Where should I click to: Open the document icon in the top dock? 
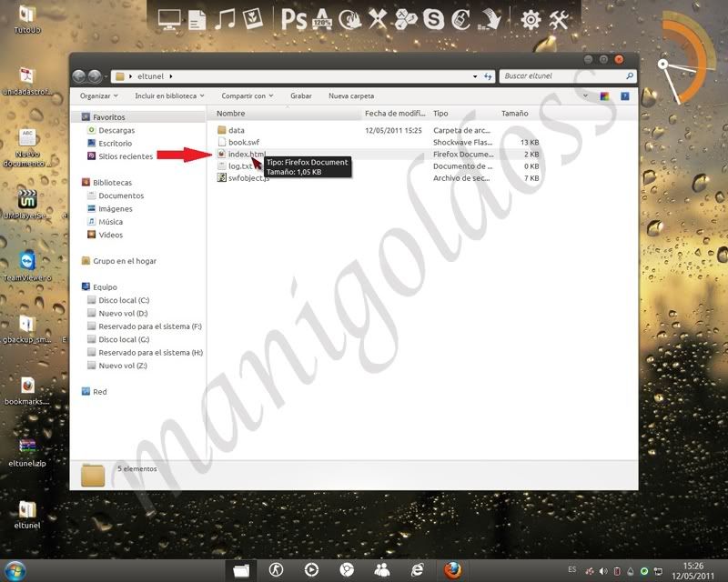[197, 20]
